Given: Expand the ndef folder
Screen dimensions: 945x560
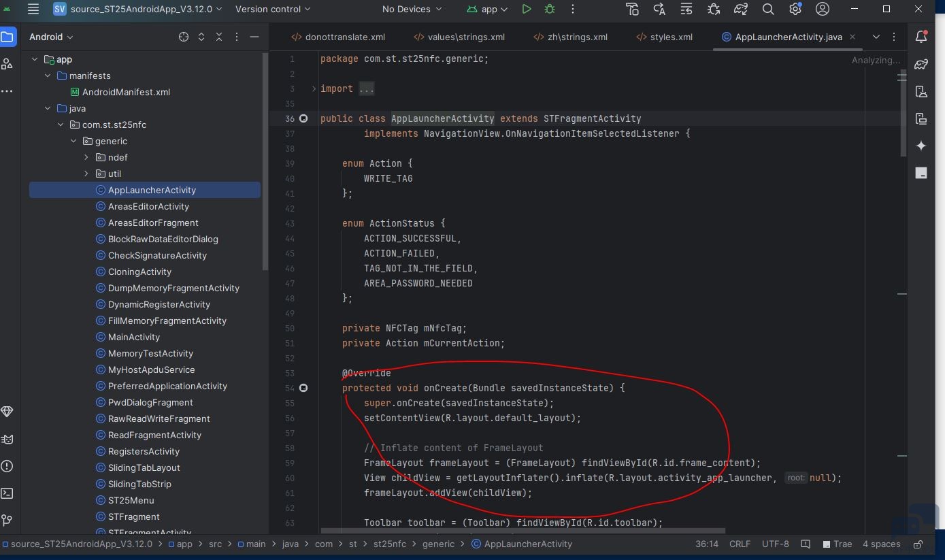Looking at the screenshot, I should (86, 157).
